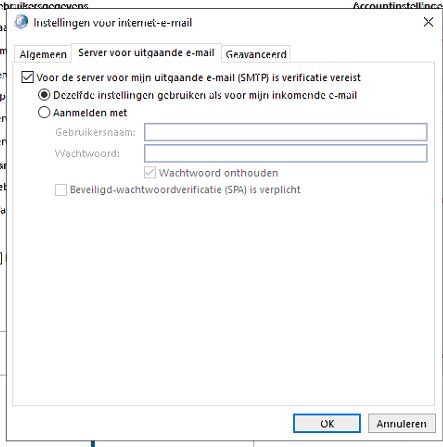
Task: Click the Aanmelden met label text
Action: 90,113
